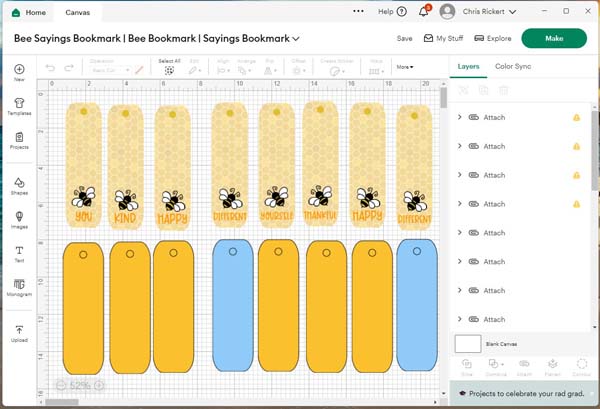This screenshot has width=600, height=409.
Task: Open the Warp dropdown
Action: (376, 71)
